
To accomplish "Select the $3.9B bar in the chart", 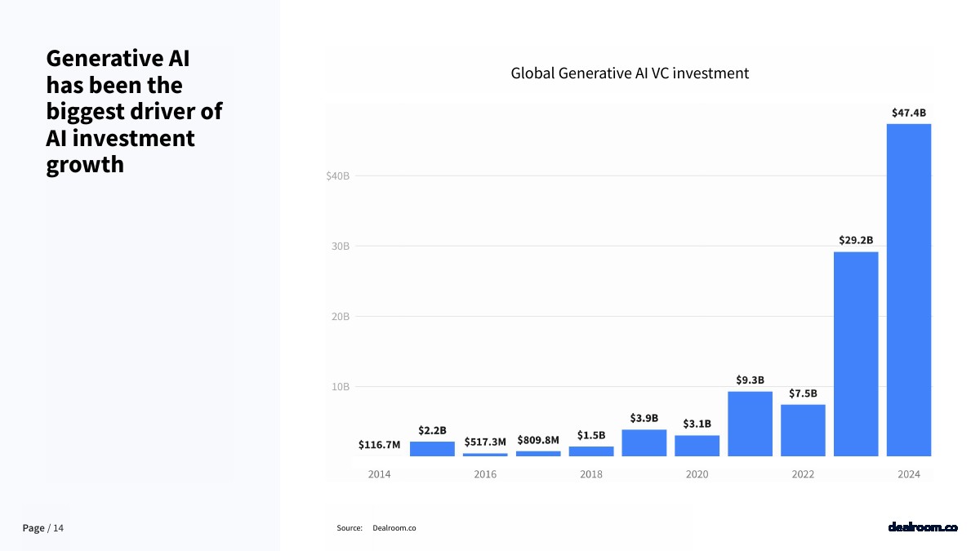I will 644,442.
